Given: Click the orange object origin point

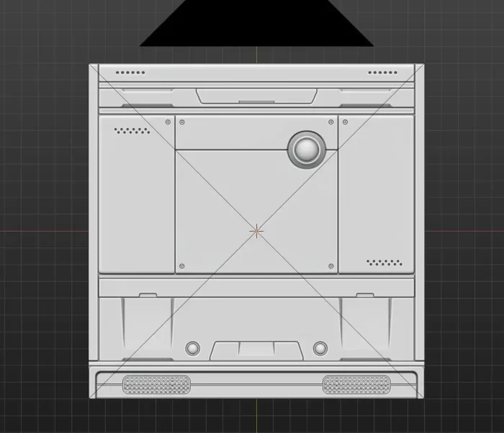Looking at the screenshot, I should [x=256, y=231].
